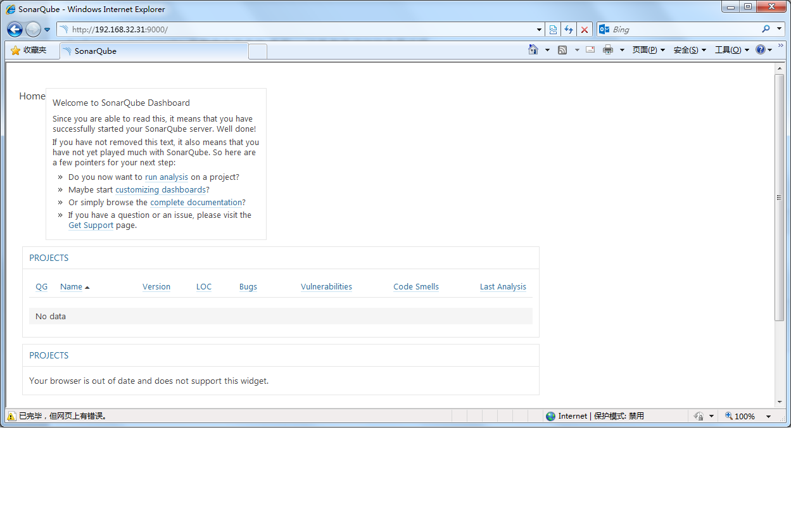Screen dimensions: 791x532
Task: Click the IE logo in title bar
Action: click(x=11, y=9)
